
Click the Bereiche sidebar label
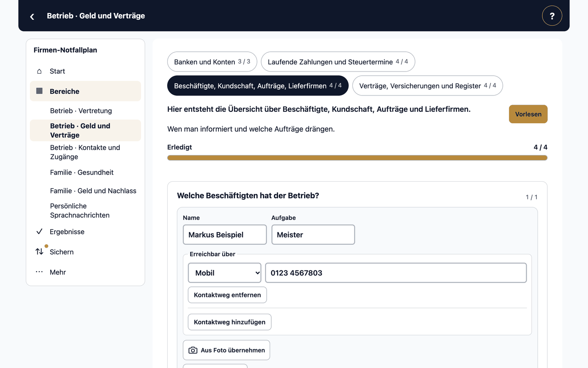(65, 91)
